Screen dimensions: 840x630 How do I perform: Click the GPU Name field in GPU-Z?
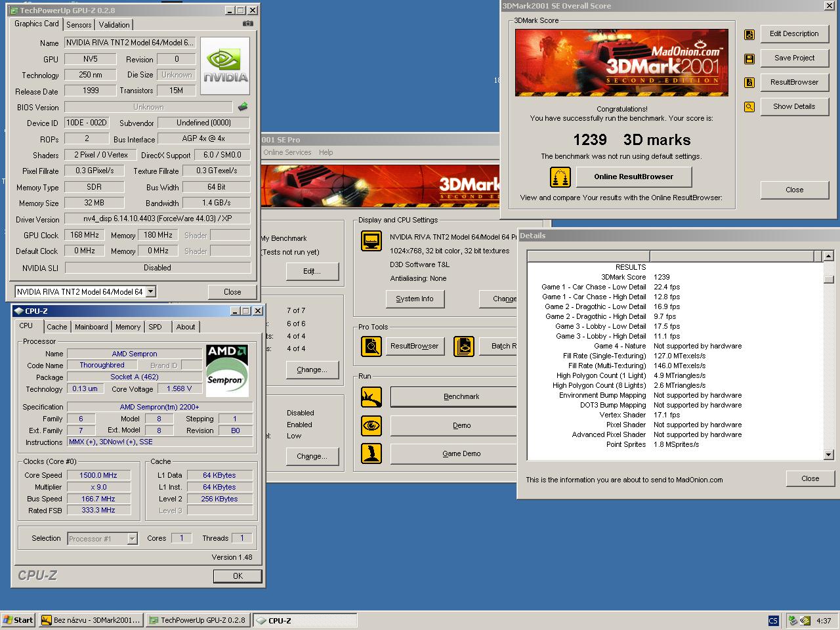coord(130,43)
